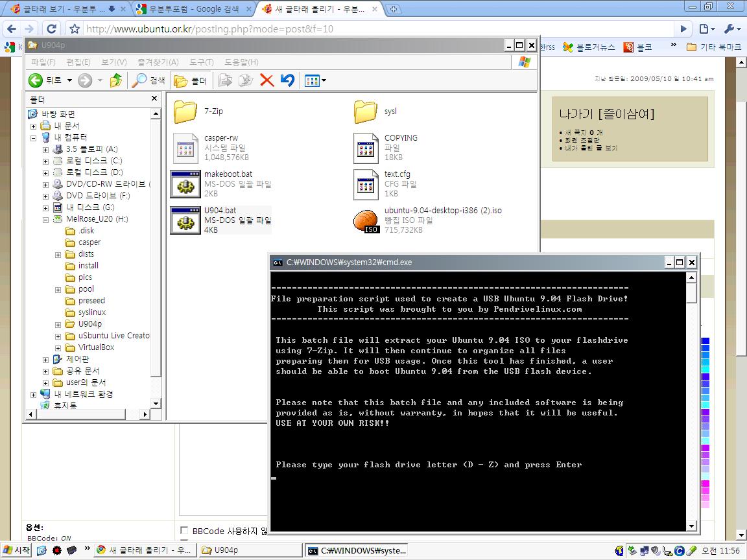Switch to U904p taskbar window button
The width and height of the screenshot is (747, 560).
click(250, 550)
